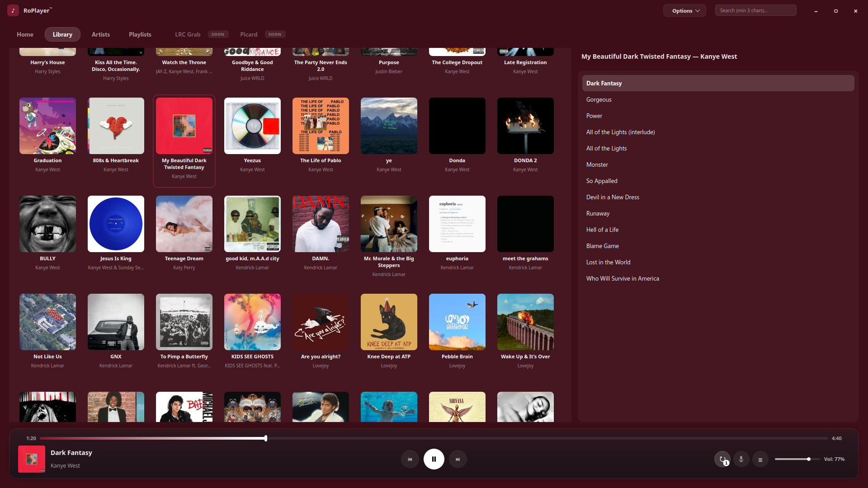Pause playback with the center button

(x=434, y=459)
